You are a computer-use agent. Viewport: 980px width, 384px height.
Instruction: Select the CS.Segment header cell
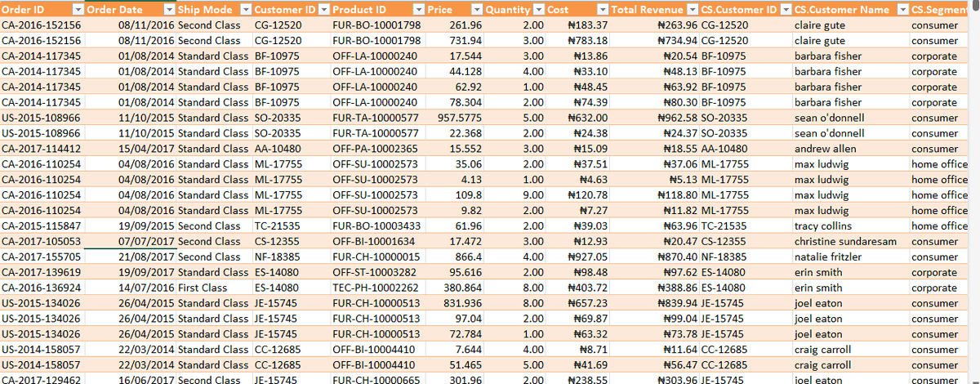pos(939,10)
